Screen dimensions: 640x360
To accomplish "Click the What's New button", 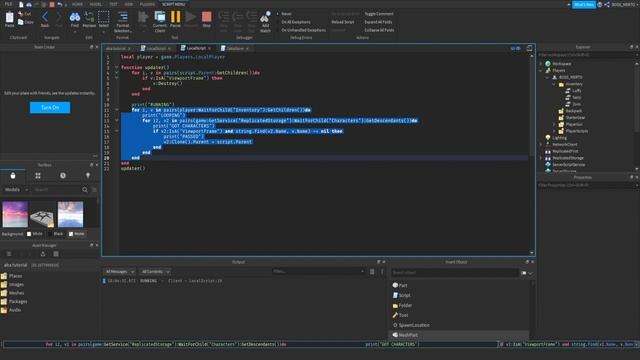I will click(x=584, y=4).
